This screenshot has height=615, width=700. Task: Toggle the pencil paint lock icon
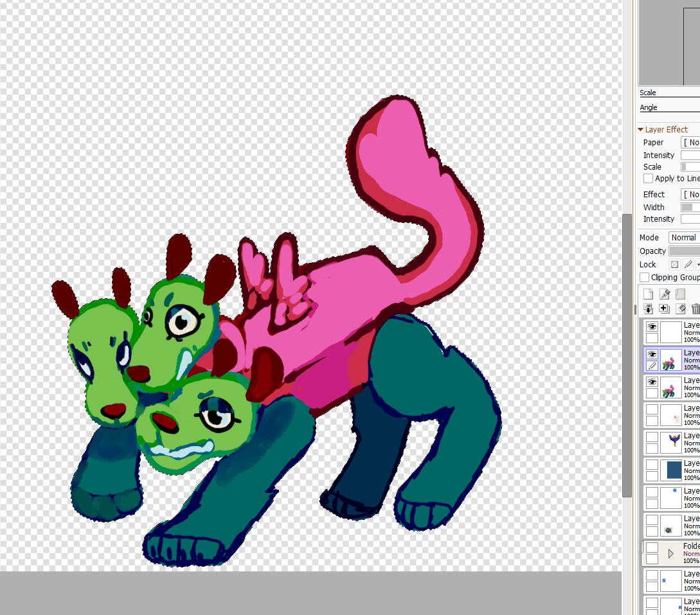point(688,264)
